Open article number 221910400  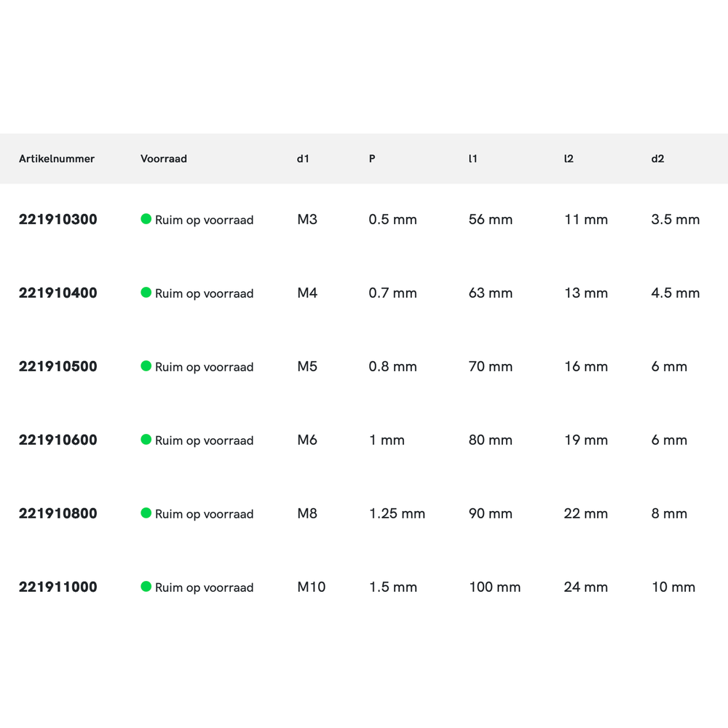58,293
